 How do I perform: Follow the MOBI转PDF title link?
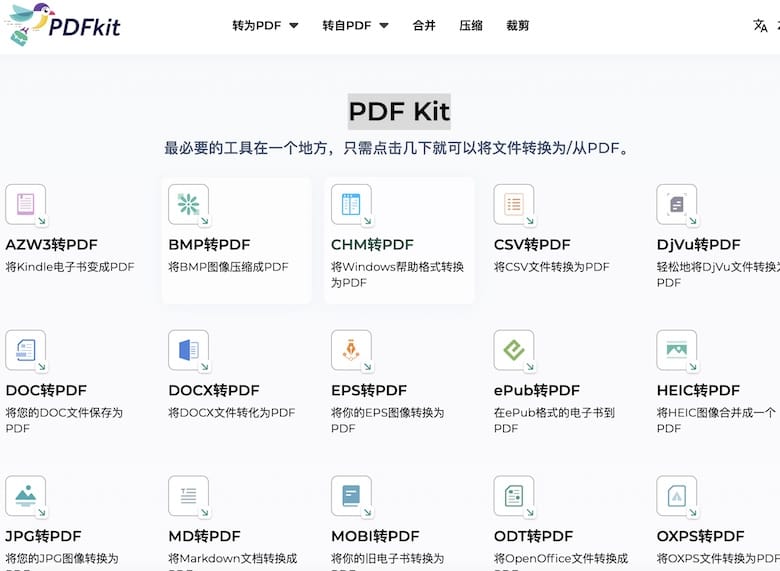coord(375,536)
